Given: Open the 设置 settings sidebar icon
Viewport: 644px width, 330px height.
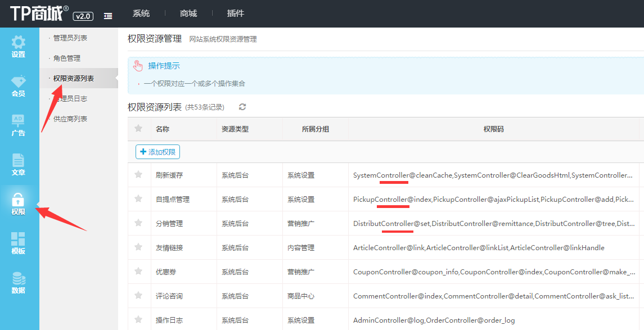Looking at the screenshot, I should coord(19,47).
